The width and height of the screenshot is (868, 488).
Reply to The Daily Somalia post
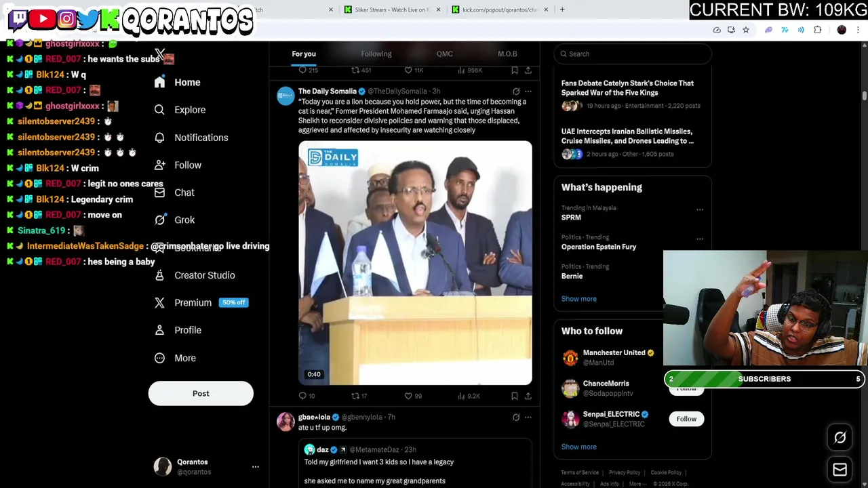point(302,396)
